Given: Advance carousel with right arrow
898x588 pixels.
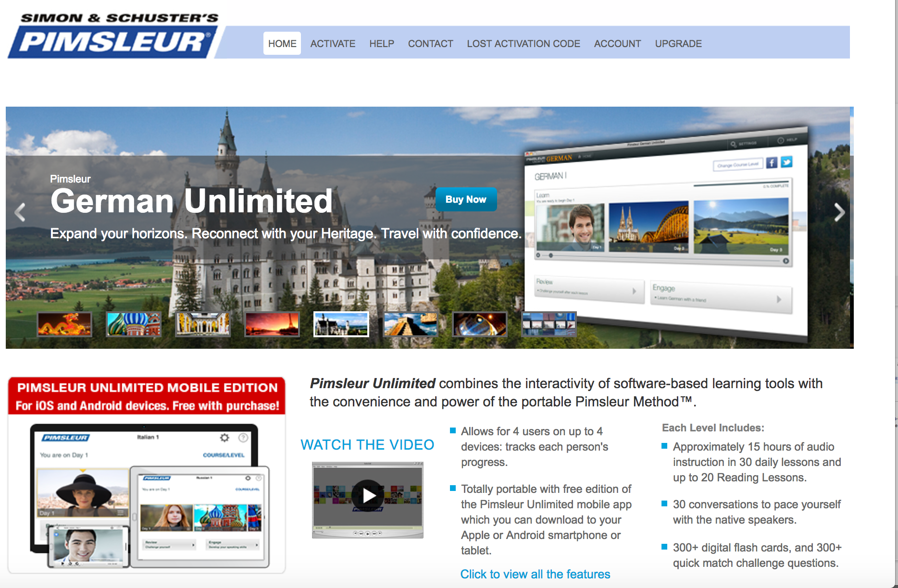Looking at the screenshot, I should pos(839,212).
